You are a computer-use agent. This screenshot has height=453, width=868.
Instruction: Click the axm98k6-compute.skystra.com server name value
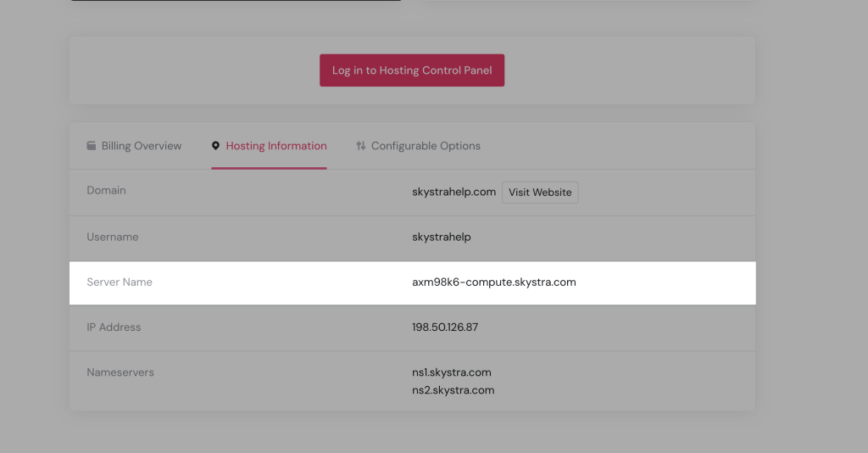click(493, 282)
